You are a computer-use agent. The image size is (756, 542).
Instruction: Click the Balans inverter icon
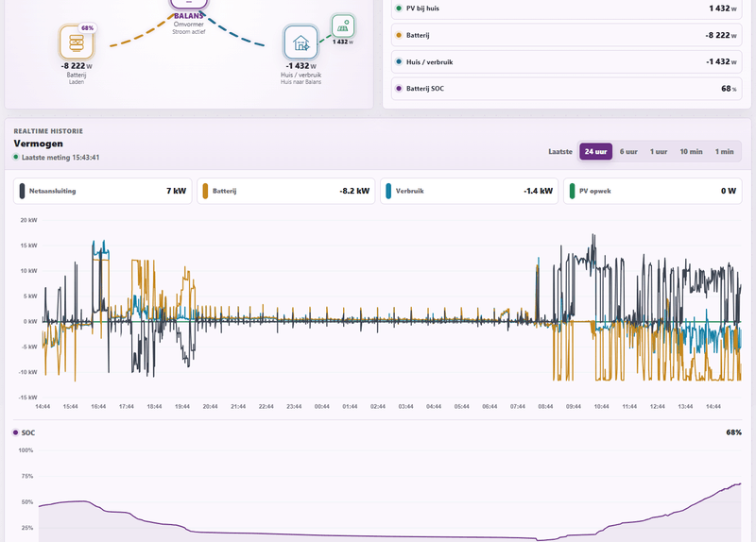click(189, 4)
